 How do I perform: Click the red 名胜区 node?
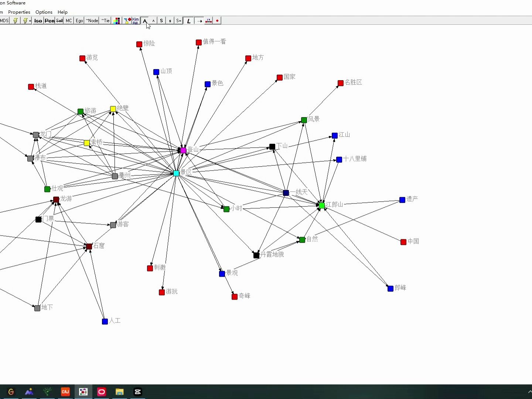tap(341, 83)
